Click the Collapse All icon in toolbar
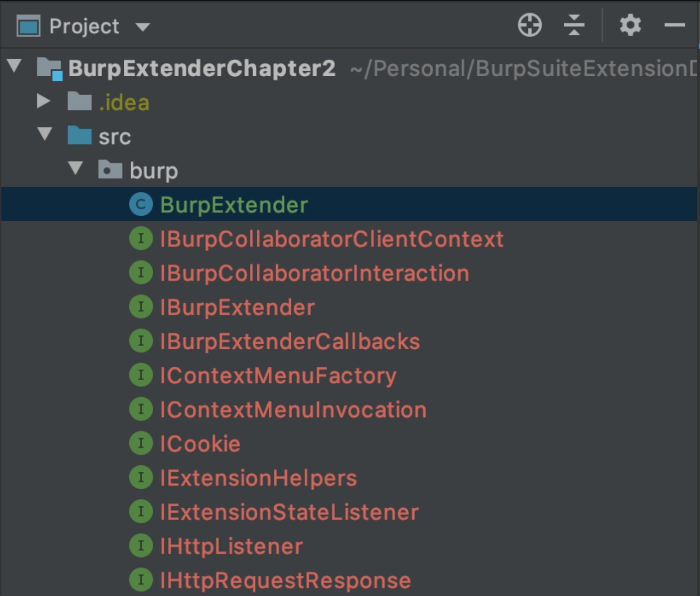Viewport: 700px width, 596px height. [574, 25]
